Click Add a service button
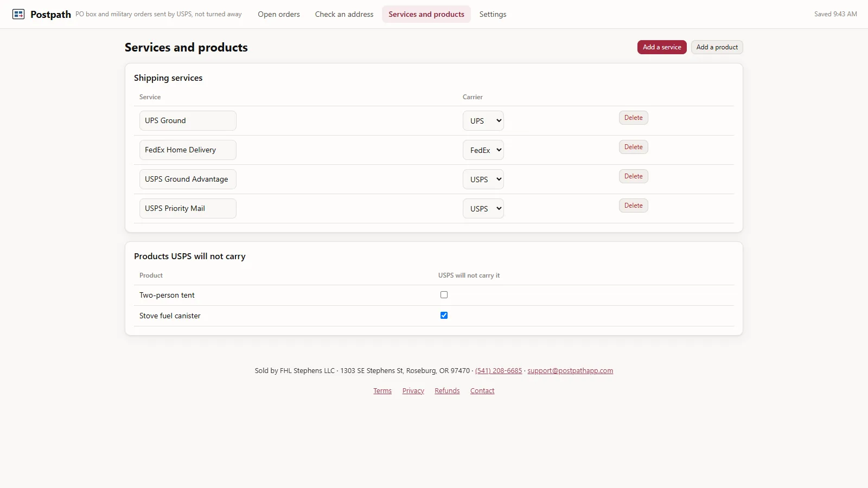 [x=662, y=47]
